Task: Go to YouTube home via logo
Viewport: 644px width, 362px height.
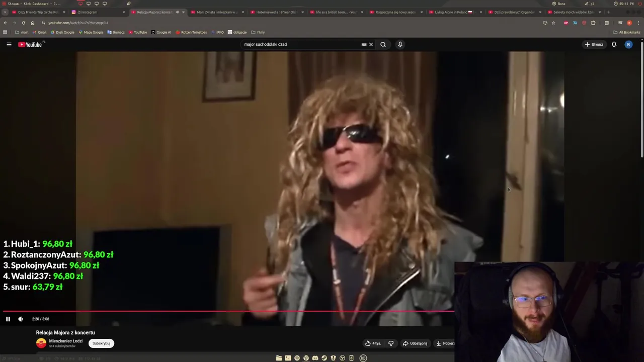Action: [31, 44]
